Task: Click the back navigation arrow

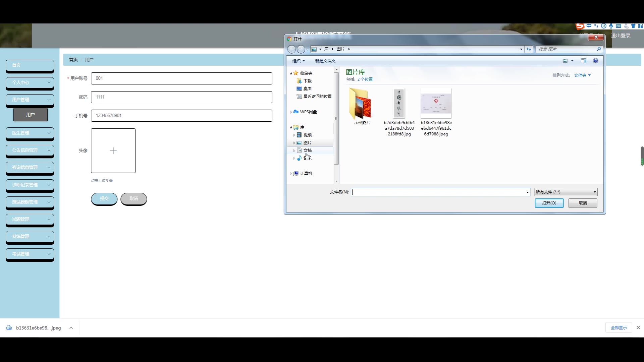Action: pos(291,49)
